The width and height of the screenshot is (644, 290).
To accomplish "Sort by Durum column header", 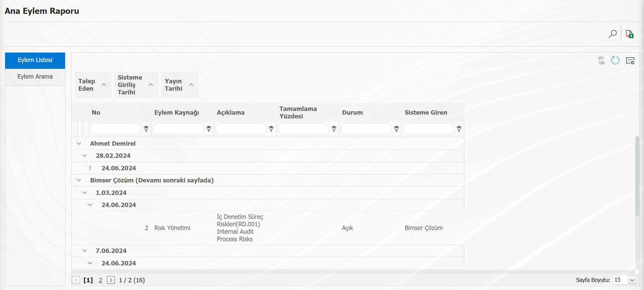I will (352, 113).
